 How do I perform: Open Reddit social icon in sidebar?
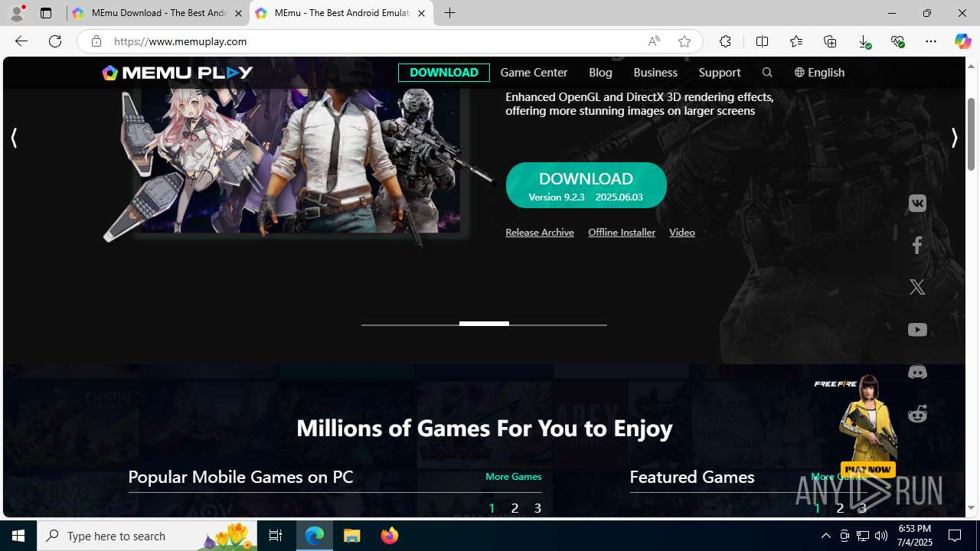[917, 413]
